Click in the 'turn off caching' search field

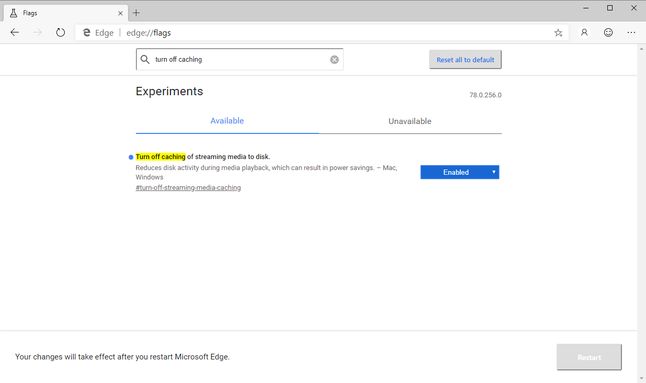(x=239, y=59)
